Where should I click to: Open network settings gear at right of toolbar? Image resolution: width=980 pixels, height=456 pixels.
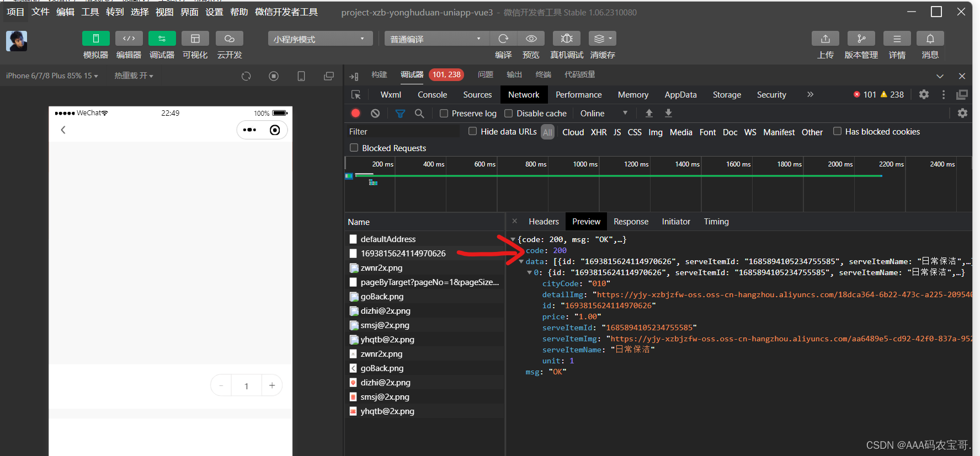(962, 113)
